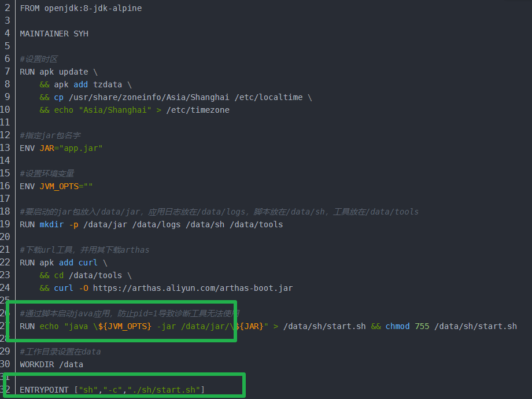Click line number 19 in gutter
532x399 pixels.
(x=5, y=224)
